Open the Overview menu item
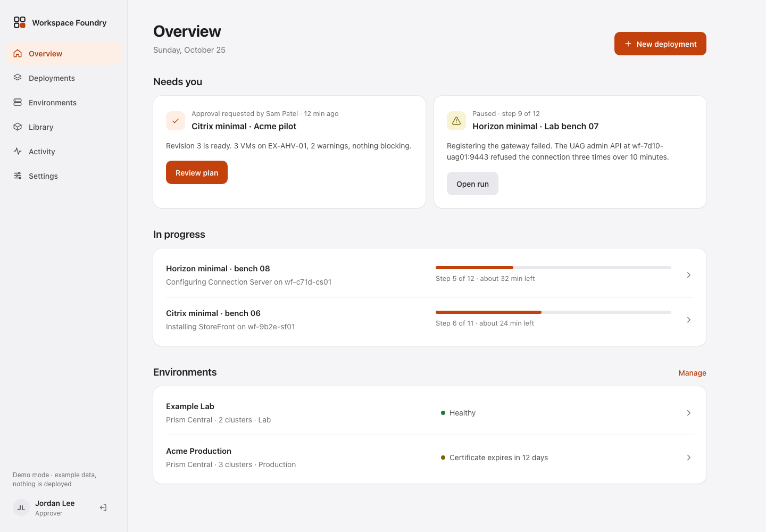 tap(64, 54)
